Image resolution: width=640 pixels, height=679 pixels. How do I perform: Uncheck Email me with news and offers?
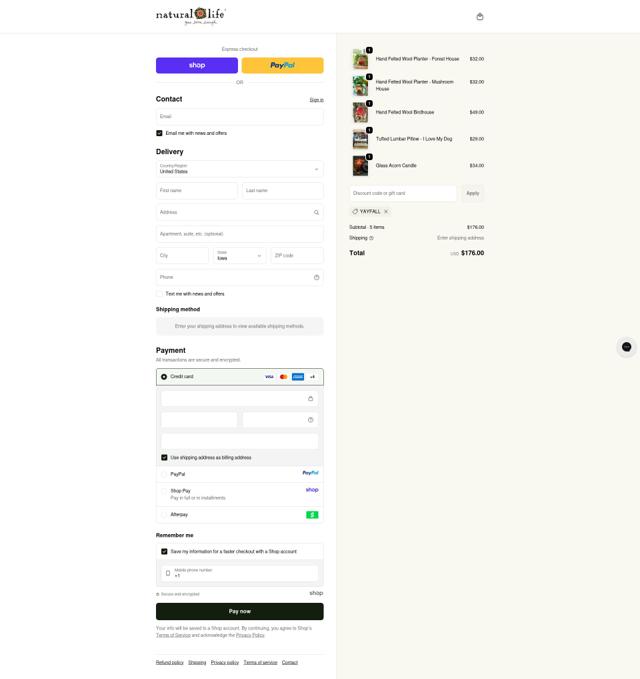click(x=159, y=133)
